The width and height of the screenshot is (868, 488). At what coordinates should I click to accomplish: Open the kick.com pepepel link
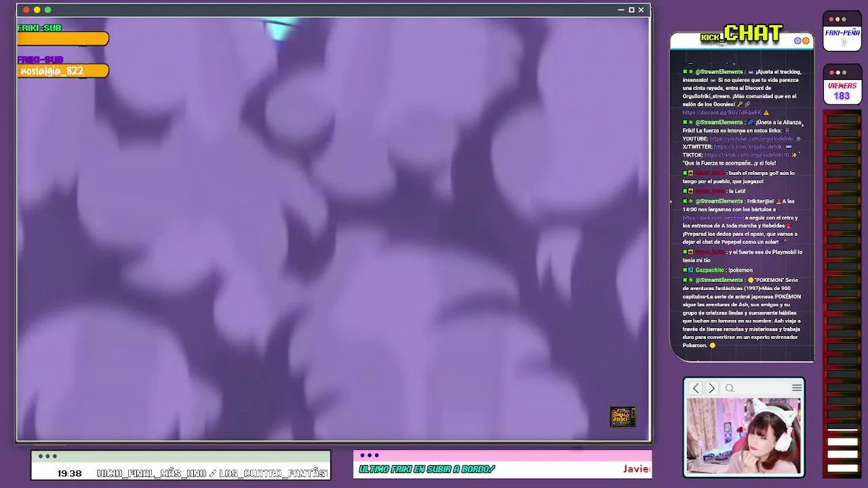[713, 218]
